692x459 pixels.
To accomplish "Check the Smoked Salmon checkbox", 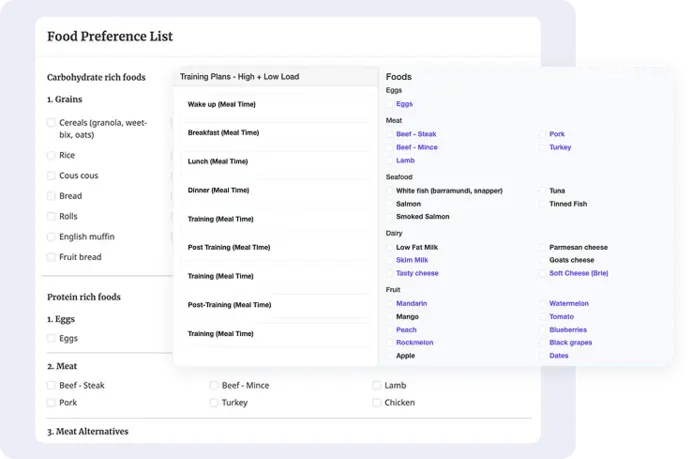I will point(390,217).
